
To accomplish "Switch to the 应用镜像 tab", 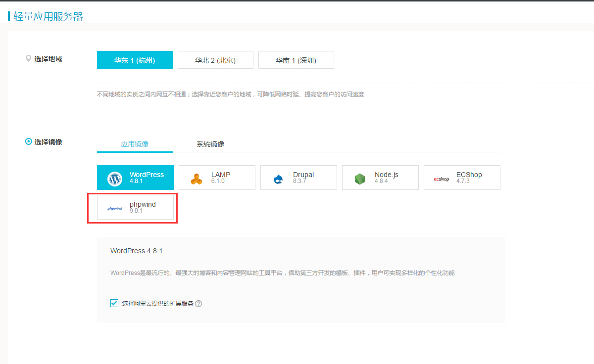I will (135, 144).
